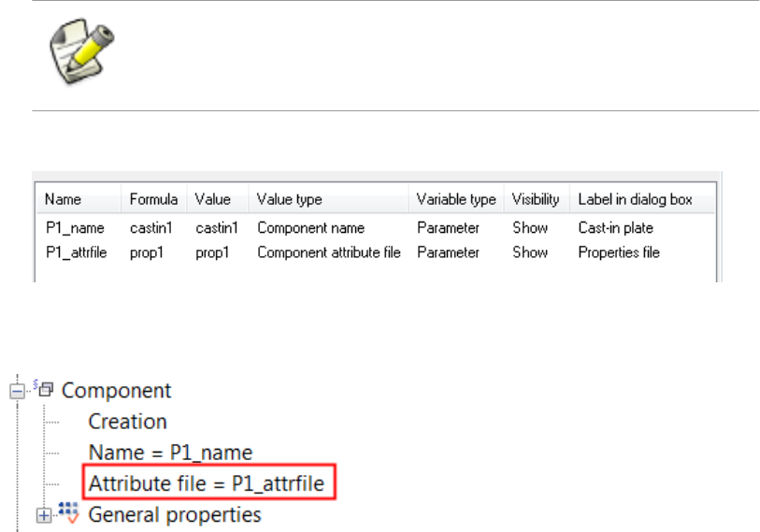Image resolution: width=760 pixels, height=532 pixels.
Task: Click the prop1 formula cell
Action: (145, 252)
